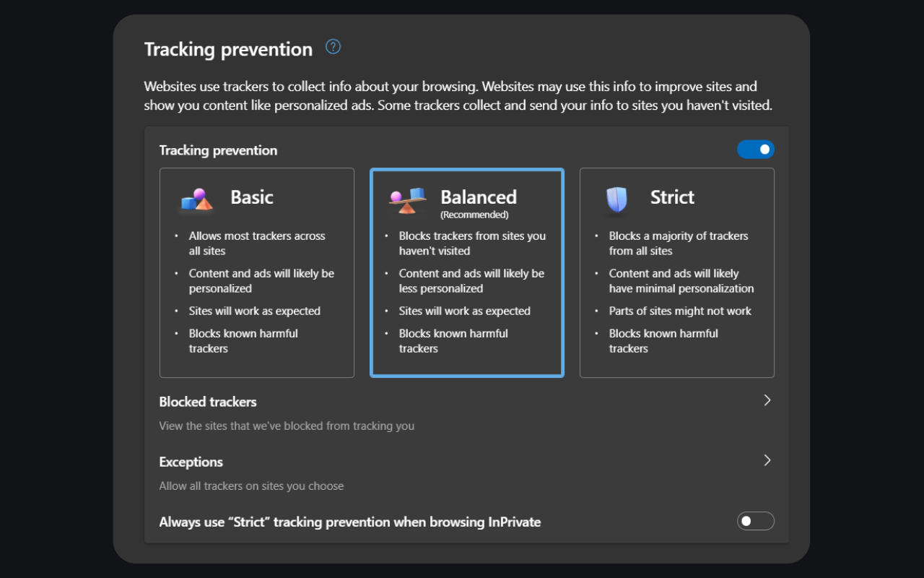Click "Allow all trackers on sites you choose" text

pos(251,486)
